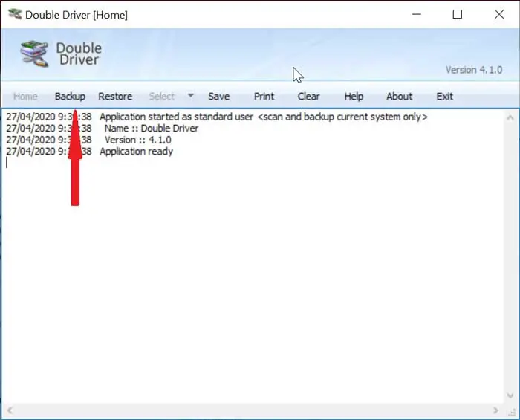Open the Help menu item

coord(354,97)
